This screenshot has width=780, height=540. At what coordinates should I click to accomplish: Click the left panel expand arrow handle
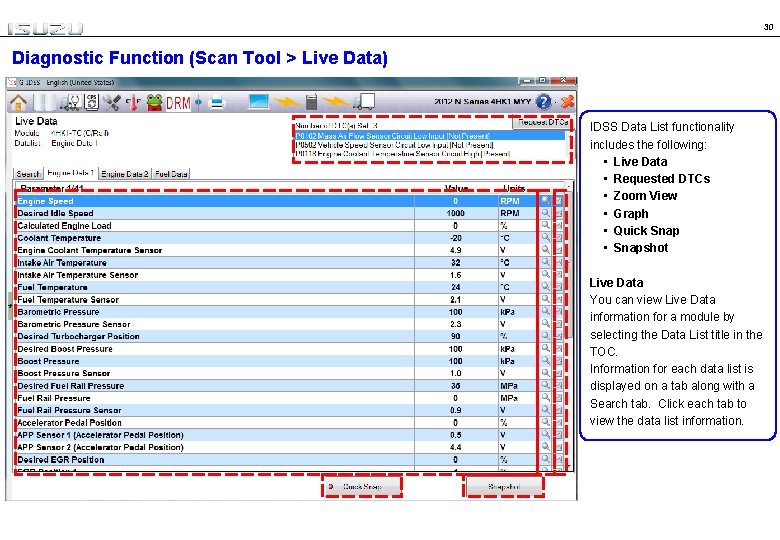click(9, 306)
